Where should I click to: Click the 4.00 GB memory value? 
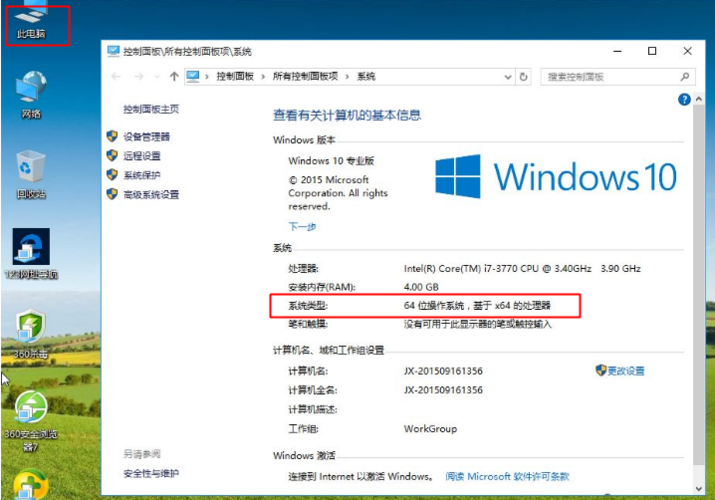coord(421,287)
